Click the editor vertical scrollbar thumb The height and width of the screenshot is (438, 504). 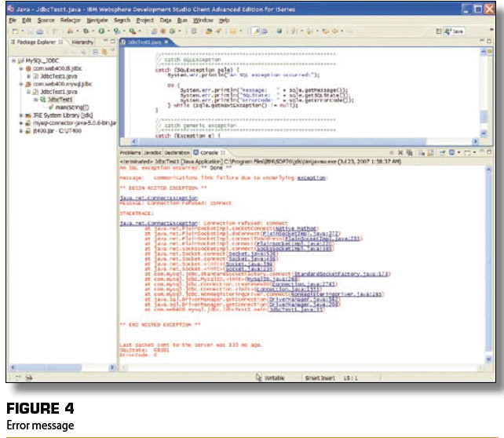pos(484,116)
